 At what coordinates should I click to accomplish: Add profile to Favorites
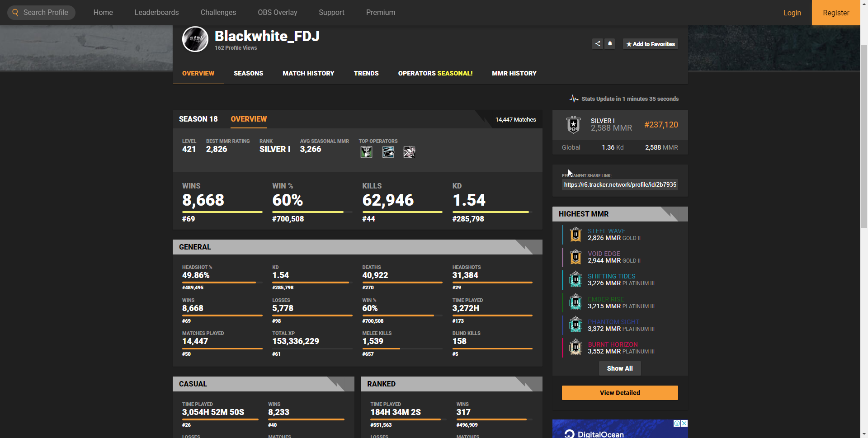tap(650, 44)
